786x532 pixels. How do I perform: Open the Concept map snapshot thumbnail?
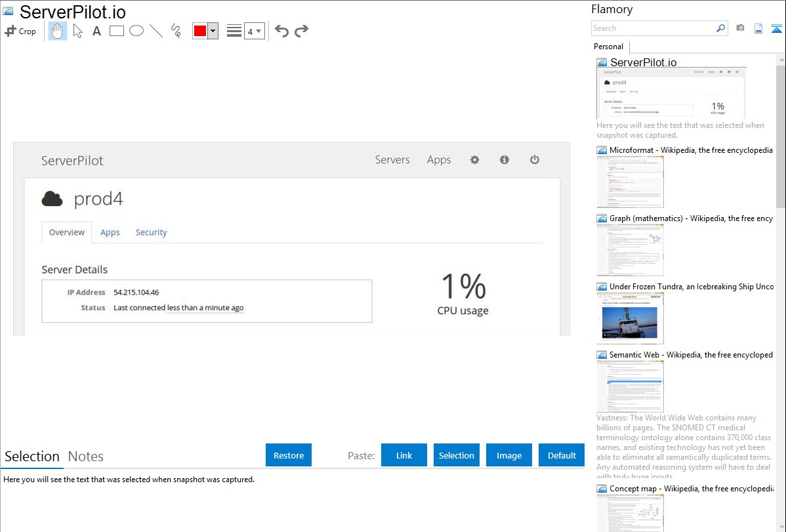[630, 513]
